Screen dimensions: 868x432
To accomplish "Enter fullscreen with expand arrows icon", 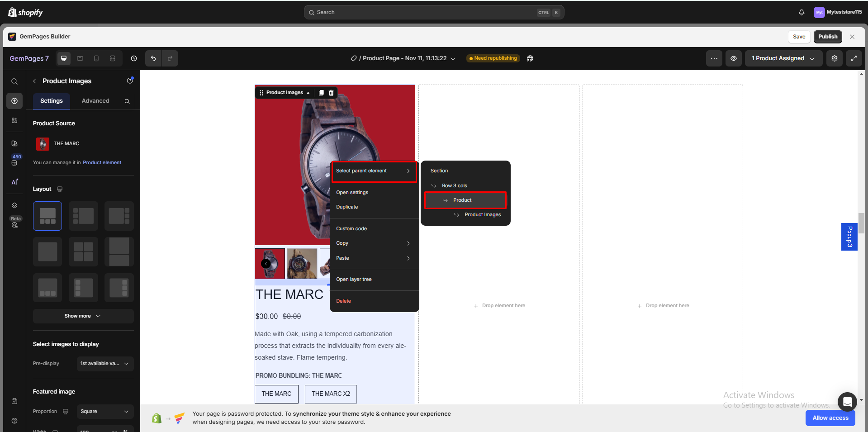I will (x=854, y=58).
